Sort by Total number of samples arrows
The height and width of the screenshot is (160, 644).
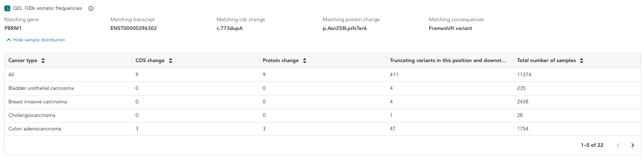pyautogui.click(x=582, y=61)
